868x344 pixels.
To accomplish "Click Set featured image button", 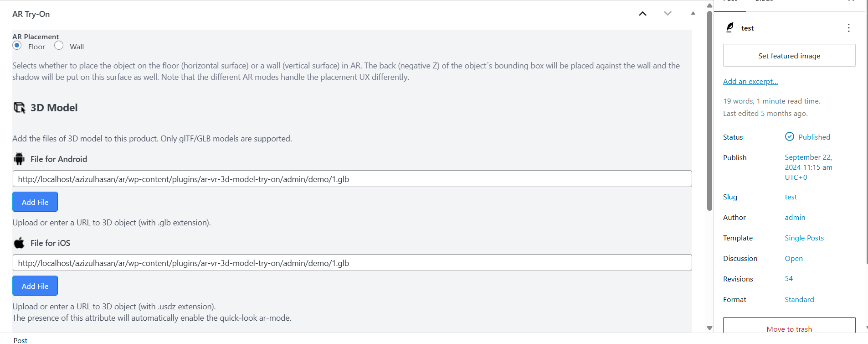I will pyautogui.click(x=789, y=55).
